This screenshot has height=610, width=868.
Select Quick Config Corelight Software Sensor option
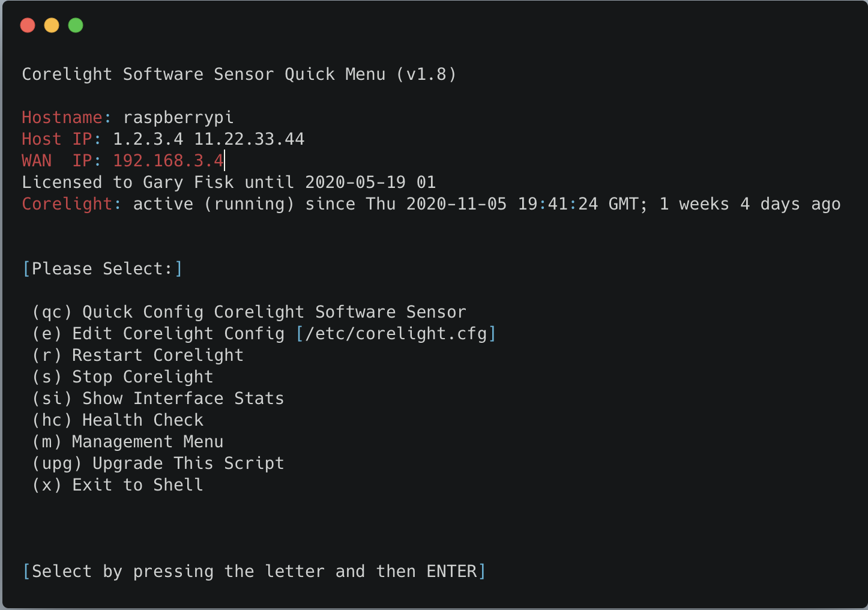click(x=249, y=312)
